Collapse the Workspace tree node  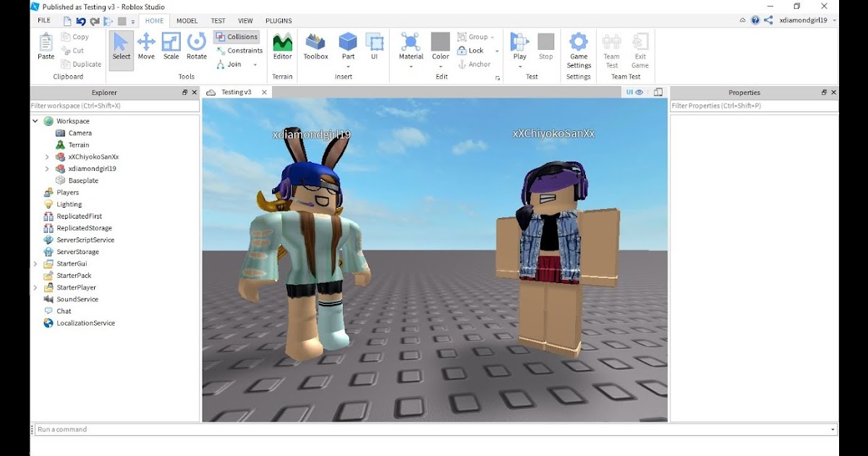(35, 121)
